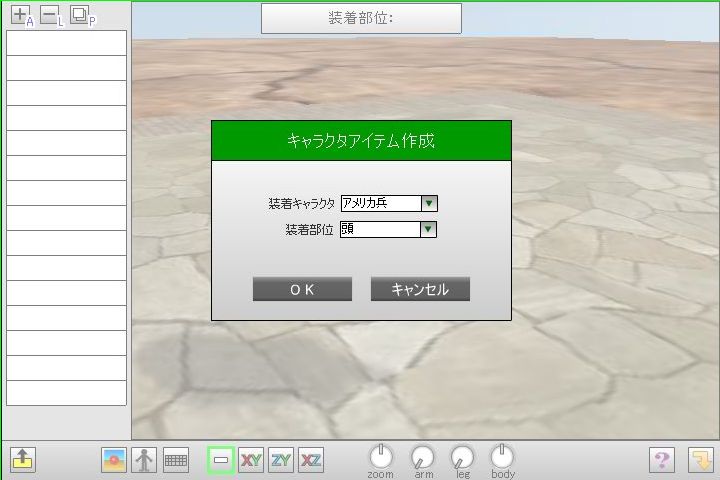
Task: Click the キャンセル button
Action: coord(420,289)
